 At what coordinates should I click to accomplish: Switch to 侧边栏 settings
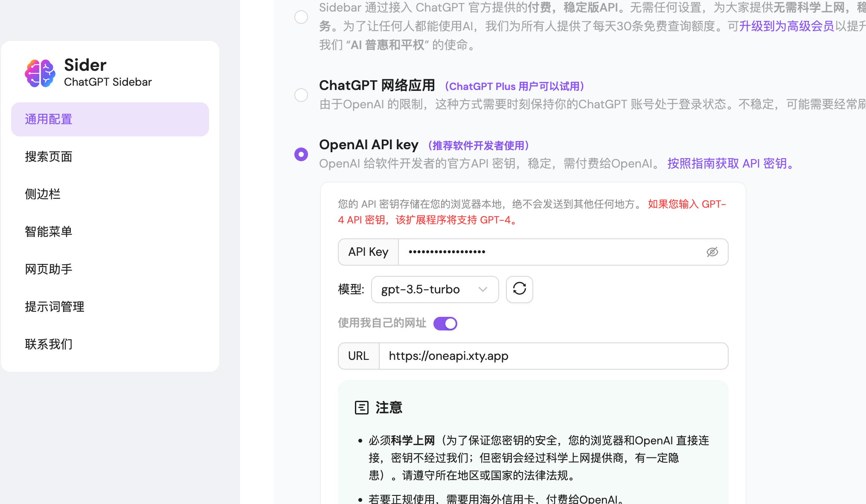tap(42, 194)
